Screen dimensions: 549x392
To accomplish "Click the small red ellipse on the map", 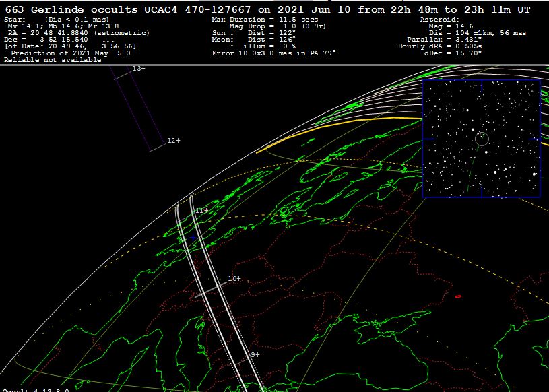I will [x=458, y=296].
